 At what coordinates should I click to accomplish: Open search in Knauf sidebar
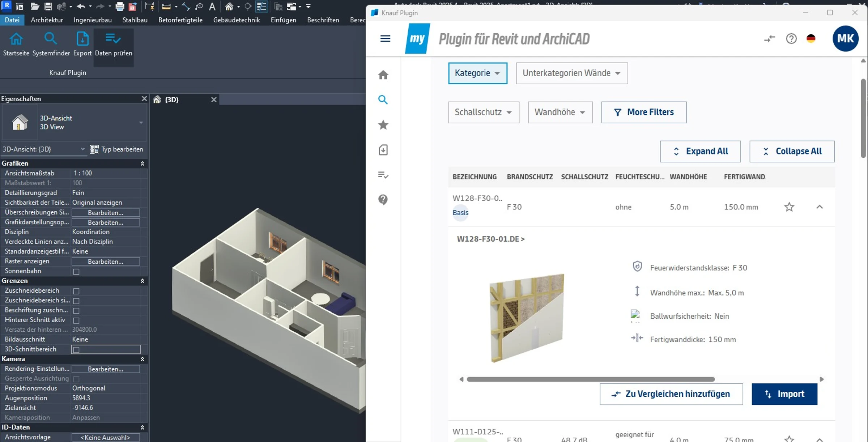383,99
